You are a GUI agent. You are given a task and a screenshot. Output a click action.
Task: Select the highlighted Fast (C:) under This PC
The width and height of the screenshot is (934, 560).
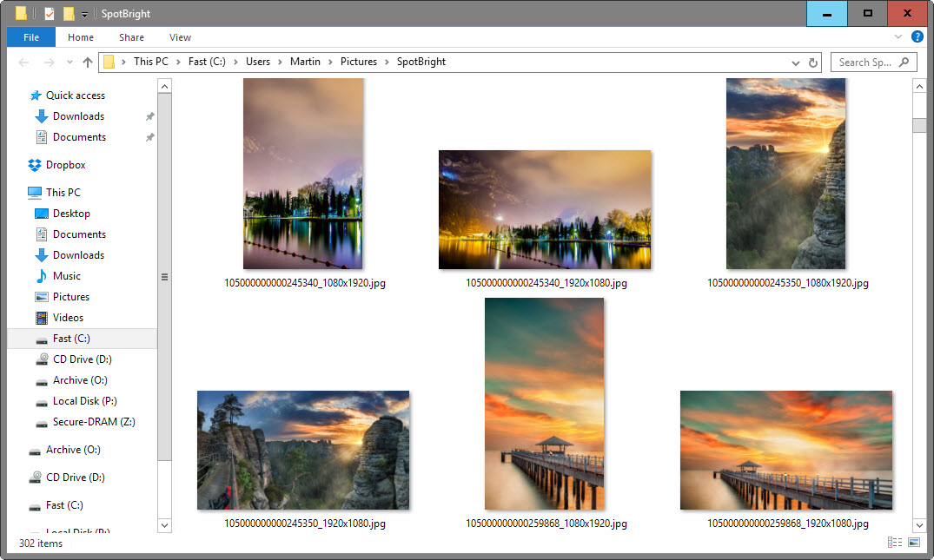coord(83,338)
